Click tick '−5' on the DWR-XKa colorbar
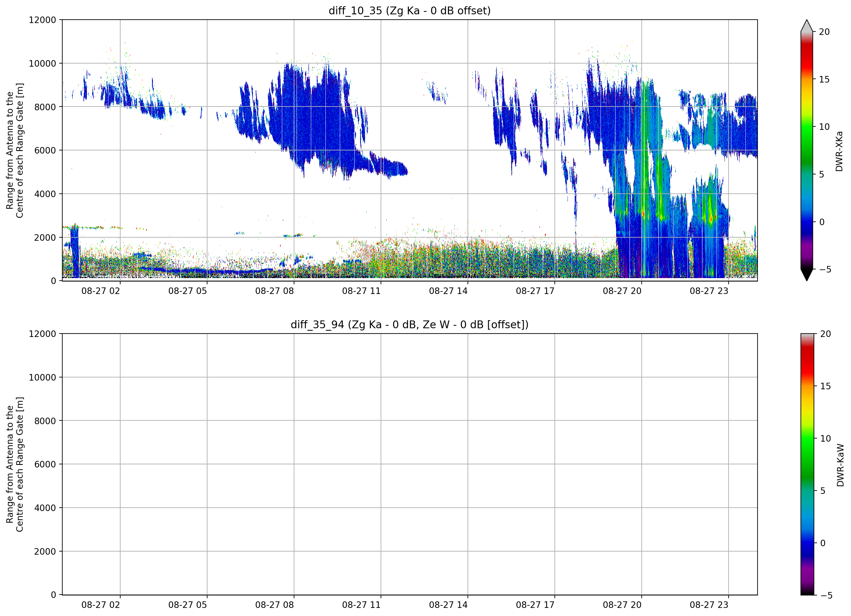Viewport: 851px width, 616px height. click(825, 269)
